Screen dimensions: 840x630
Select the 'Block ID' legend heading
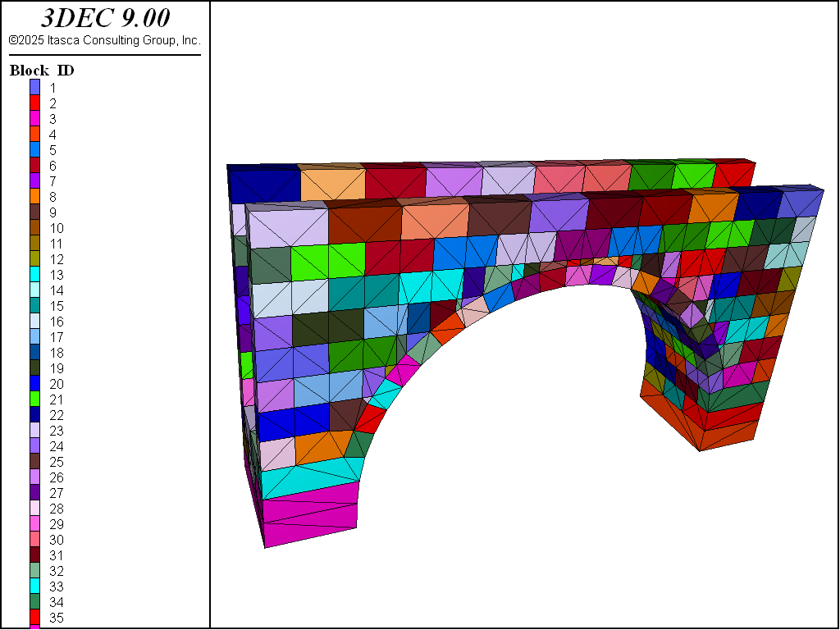click(x=42, y=71)
